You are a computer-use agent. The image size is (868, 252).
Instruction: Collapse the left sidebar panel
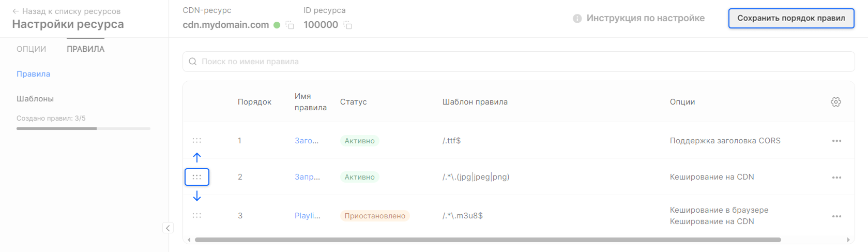click(x=168, y=228)
